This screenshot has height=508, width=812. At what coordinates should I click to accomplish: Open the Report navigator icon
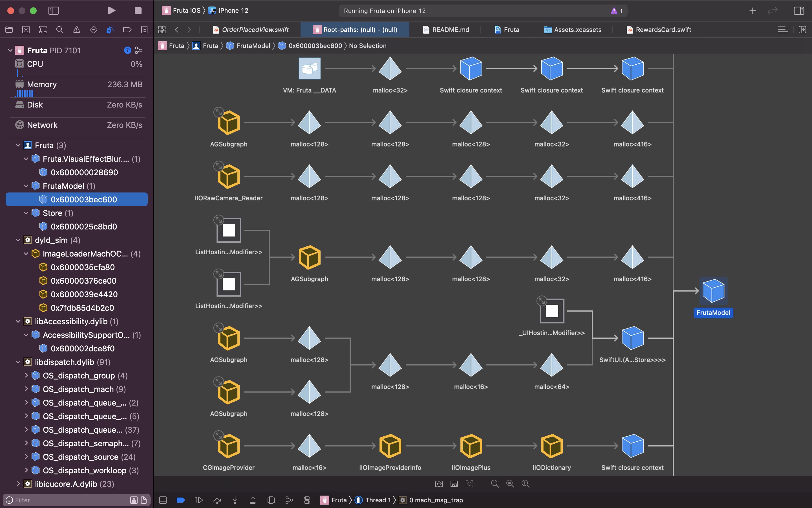point(144,30)
